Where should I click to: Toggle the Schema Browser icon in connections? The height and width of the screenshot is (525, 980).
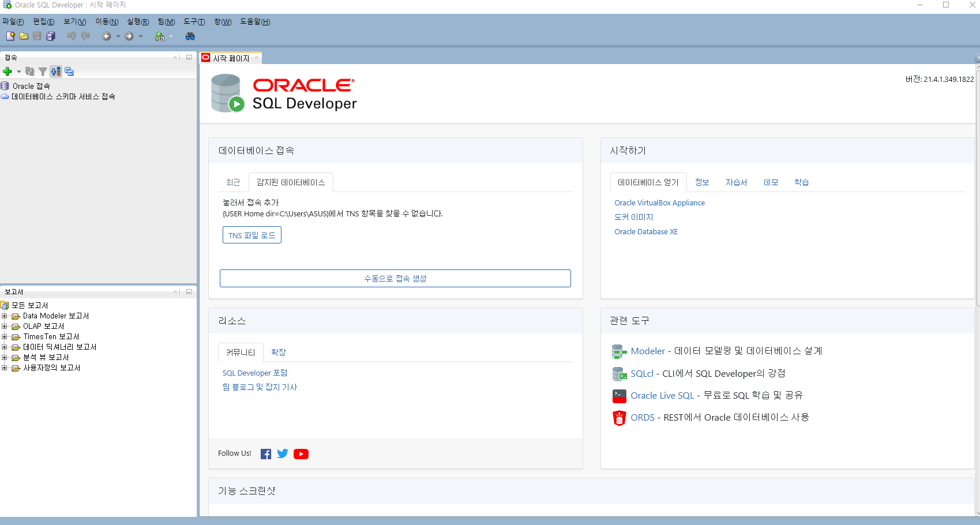(55, 72)
